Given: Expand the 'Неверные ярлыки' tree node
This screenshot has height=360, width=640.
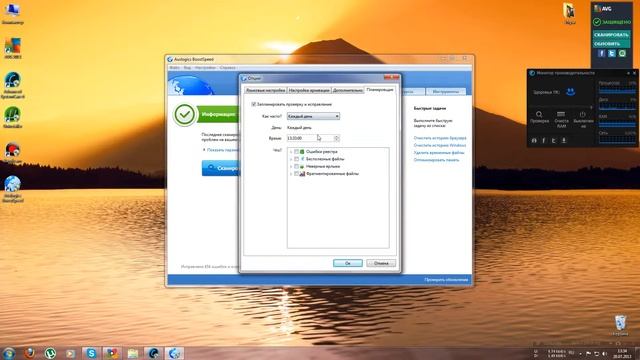Looking at the screenshot, I should (291, 167).
